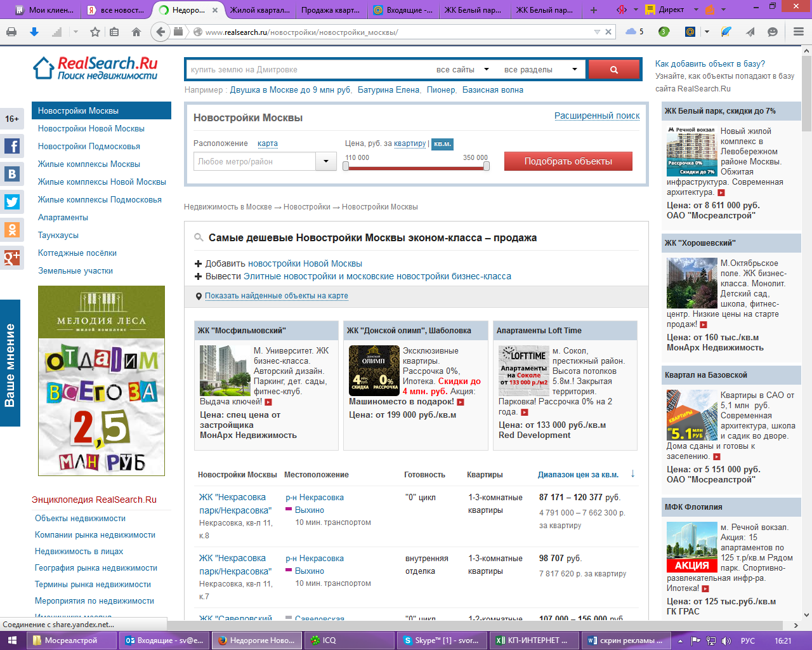Open the Mail.ru @ toolbar icon
Screen dimensions: 812x650
[x=690, y=32]
